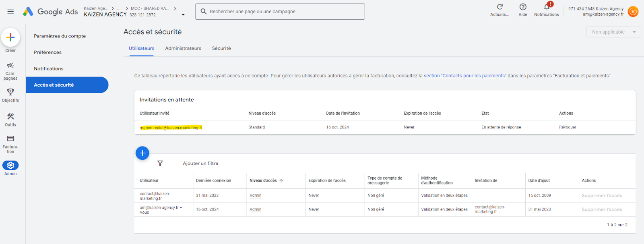Click Admin level for am@kaizen-agency.fr
The image size is (644, 244).
pyautogui.click(x=256, y=209)
